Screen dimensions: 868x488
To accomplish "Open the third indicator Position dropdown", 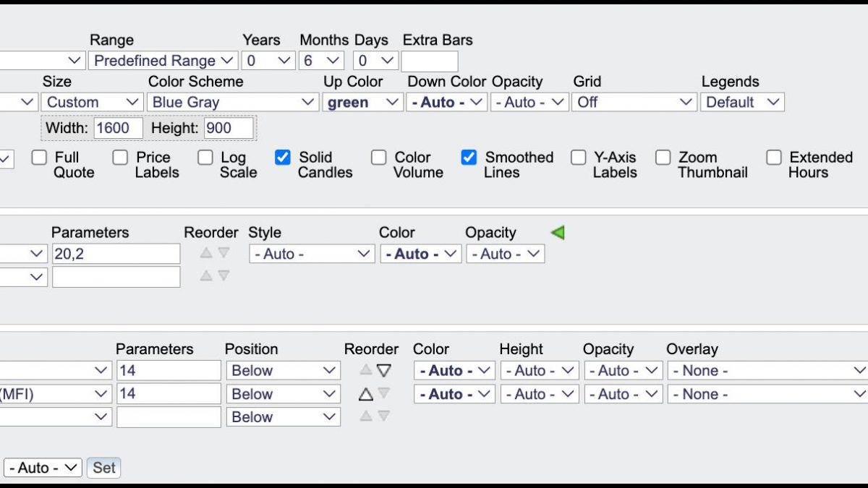I will coord(283,417).
